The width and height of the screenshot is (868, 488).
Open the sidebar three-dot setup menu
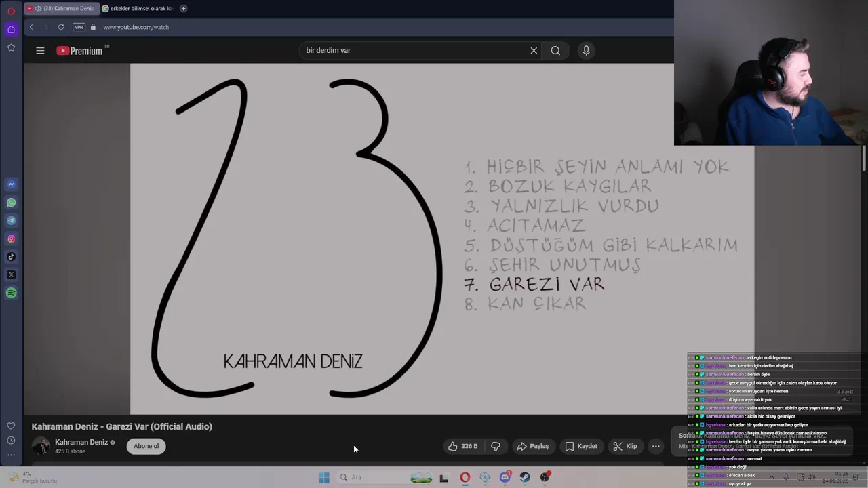tap(11, 455)
